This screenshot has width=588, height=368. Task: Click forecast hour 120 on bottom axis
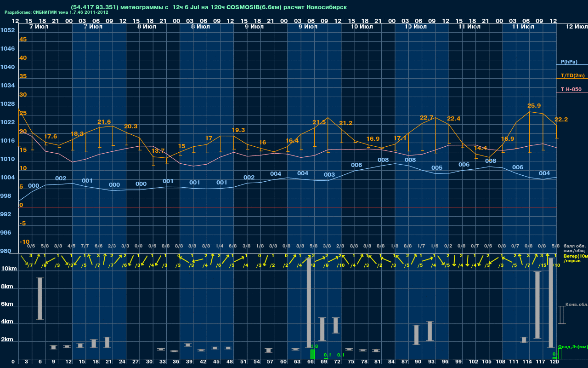(x=555, y=362)
